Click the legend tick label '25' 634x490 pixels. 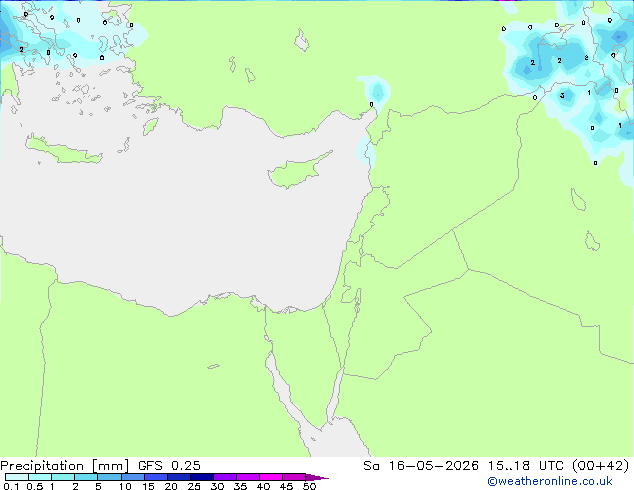point(194,486)
